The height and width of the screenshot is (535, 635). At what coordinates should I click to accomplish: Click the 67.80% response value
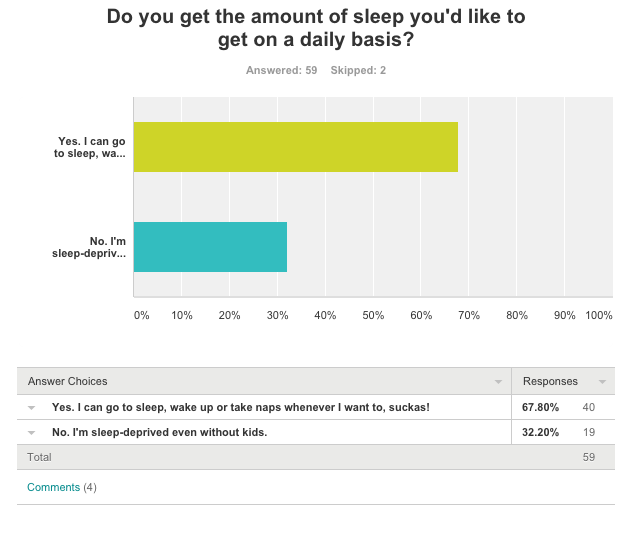click(540, 407)
